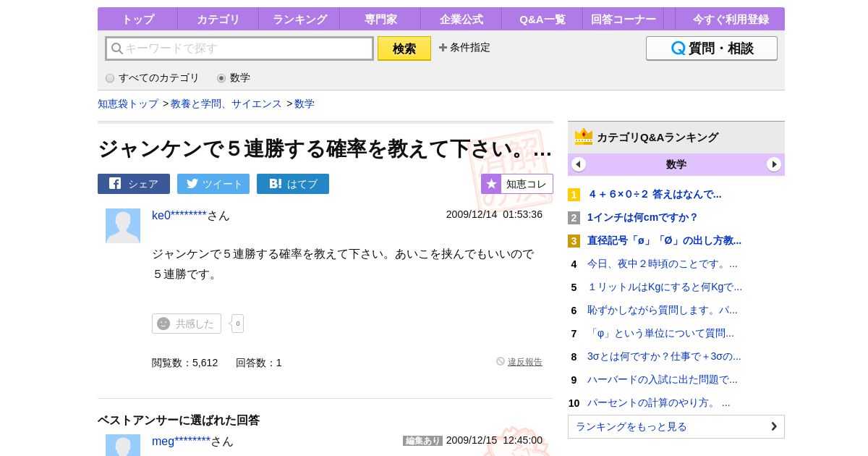Open ranking 5: １リットルはKgにすると
Screen dimensions: 868x456
point(665,287)
